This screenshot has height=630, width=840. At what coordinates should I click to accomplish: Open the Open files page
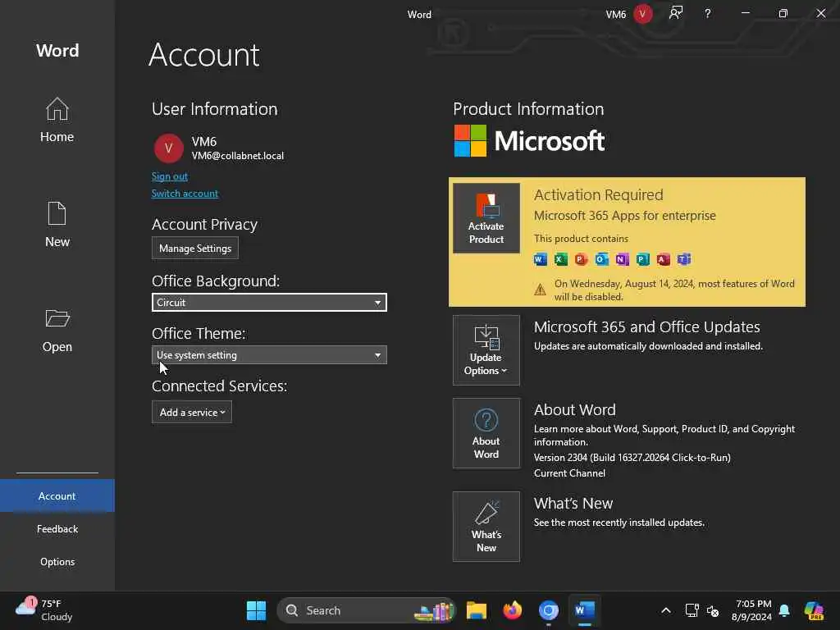(57, 330)
